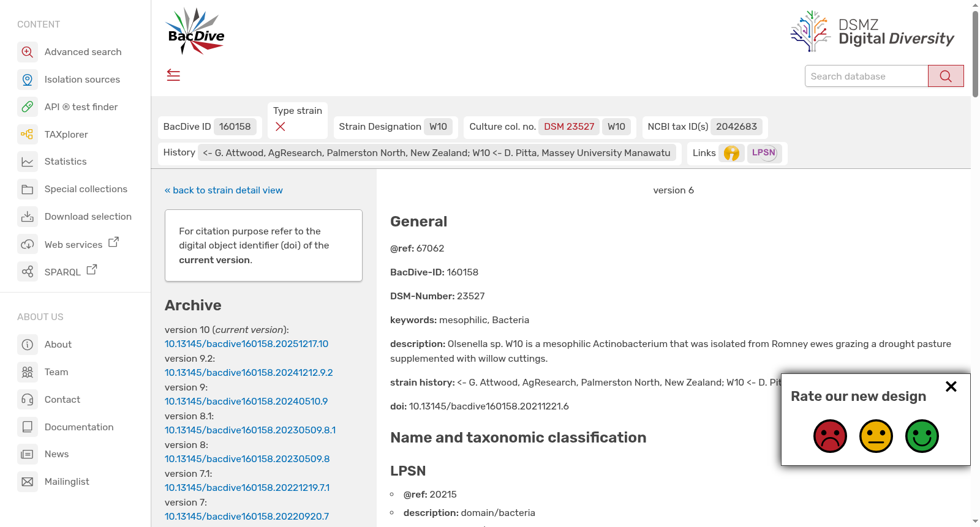
Task: Click the Download selection icon
Action: [28, 217]
